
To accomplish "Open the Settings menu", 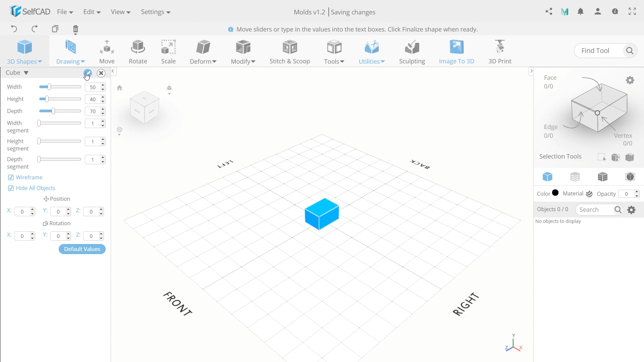I will click(x=156, y=12).
